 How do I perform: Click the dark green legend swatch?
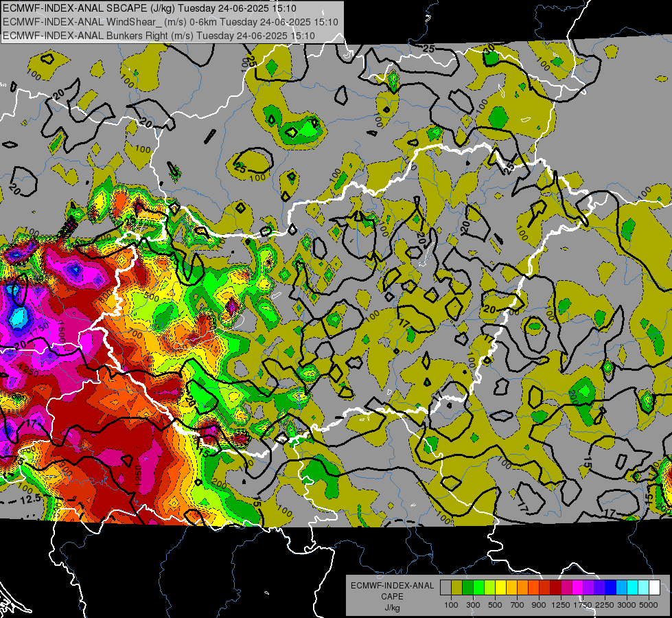467,588
